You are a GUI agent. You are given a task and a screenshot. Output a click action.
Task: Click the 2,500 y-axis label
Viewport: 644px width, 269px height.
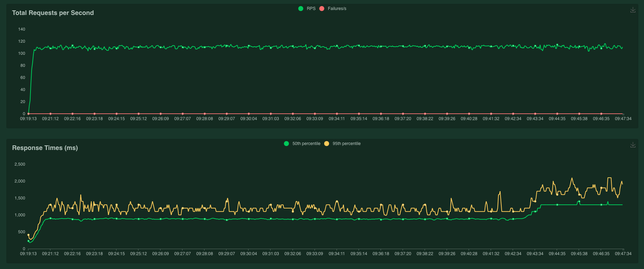point(20,164)
